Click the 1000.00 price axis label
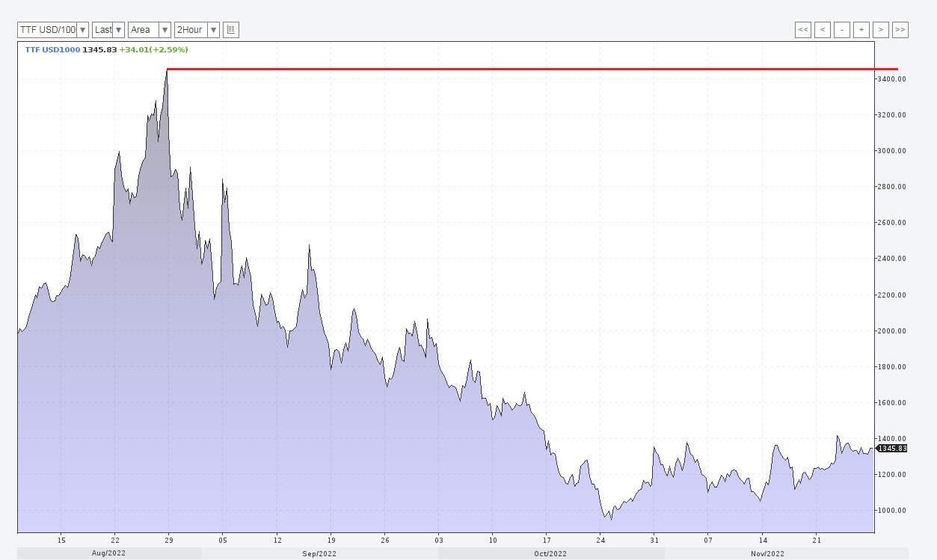The width and height of the screenshot is (937, 560). coord(891,511)
